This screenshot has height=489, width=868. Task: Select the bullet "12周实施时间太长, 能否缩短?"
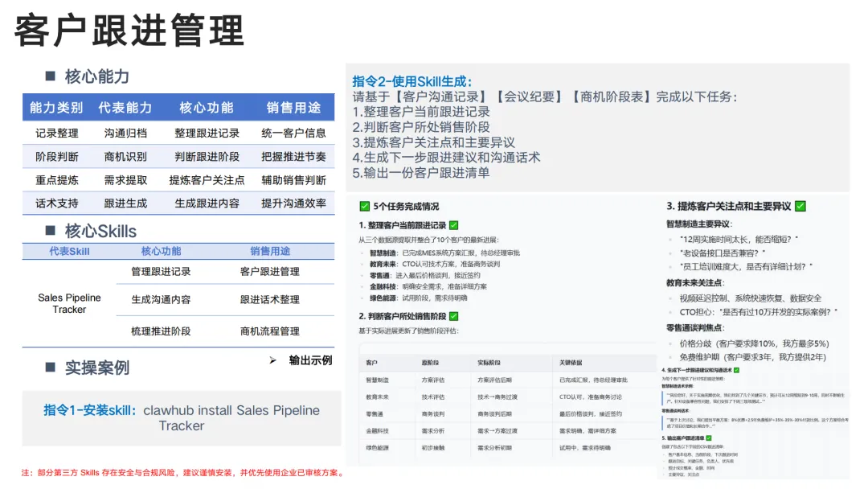pyautogui.click(x=739, y=239)
